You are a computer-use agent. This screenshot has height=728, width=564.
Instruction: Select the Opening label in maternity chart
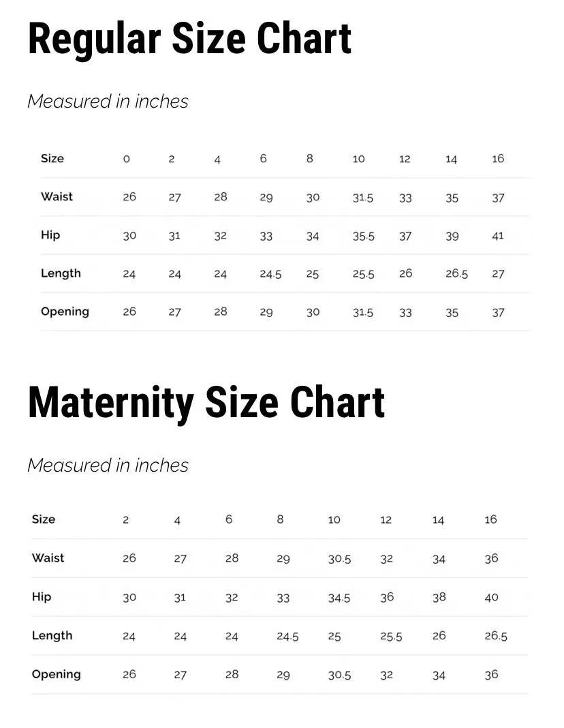56,674
